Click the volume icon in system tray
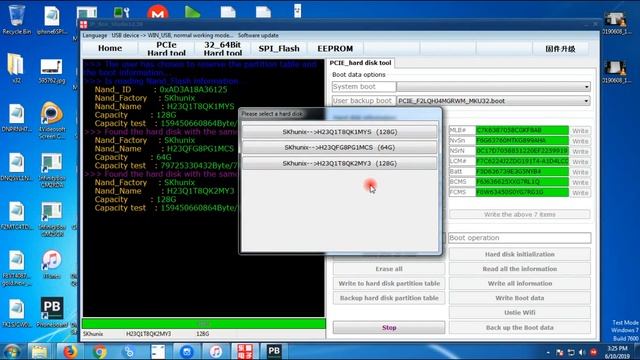This screenshot has width=640, height=360. point(582,352)
